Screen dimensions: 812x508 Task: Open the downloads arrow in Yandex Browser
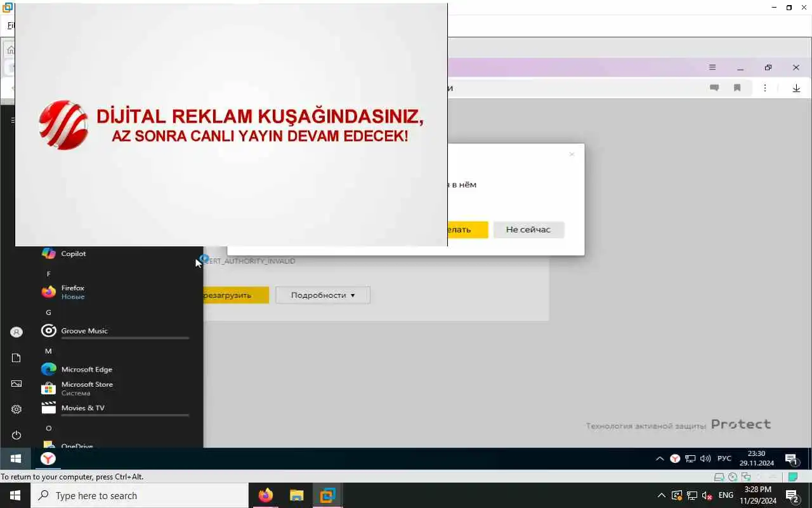tap(796, 88)
